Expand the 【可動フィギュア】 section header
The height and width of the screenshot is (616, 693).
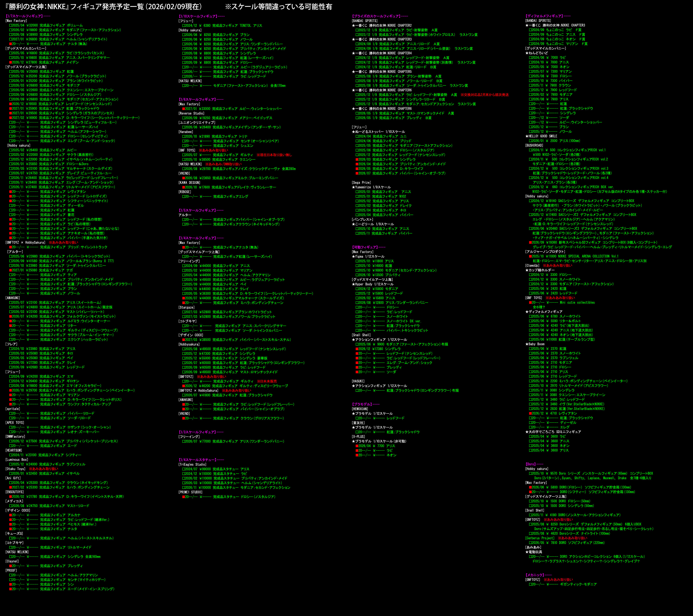(365, 248)
